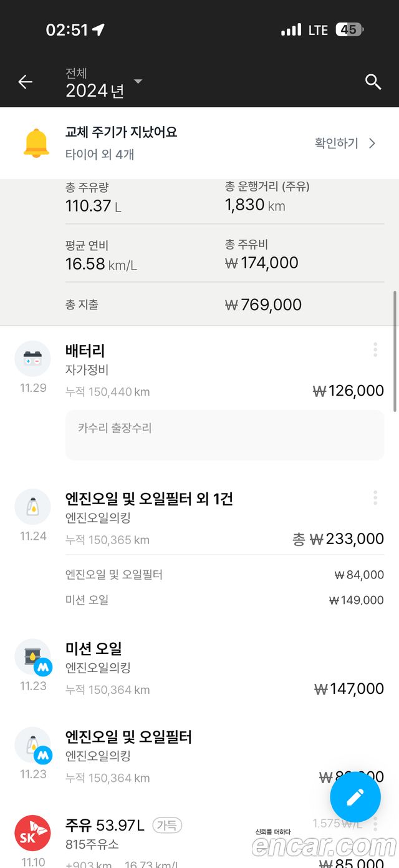
Task: Open the 미션 오일 ₩149,000 sub-item row
Action: [x=224, y=600]
